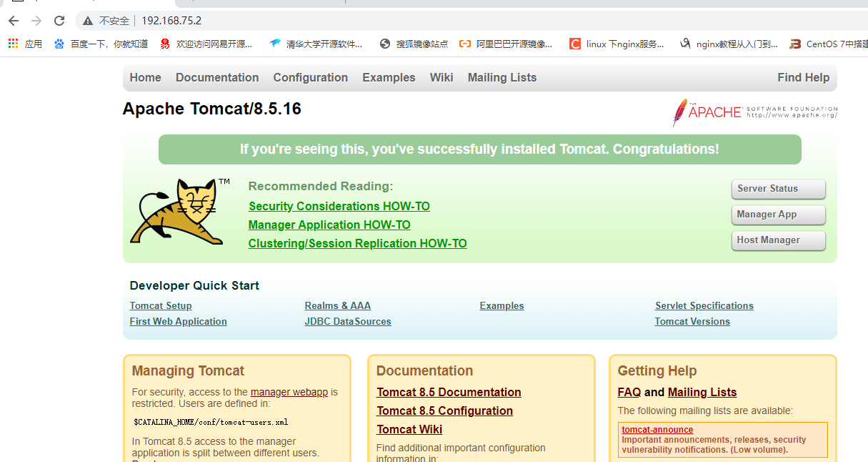Open the nginx tutorial bookmark icon

click(685, 44)
